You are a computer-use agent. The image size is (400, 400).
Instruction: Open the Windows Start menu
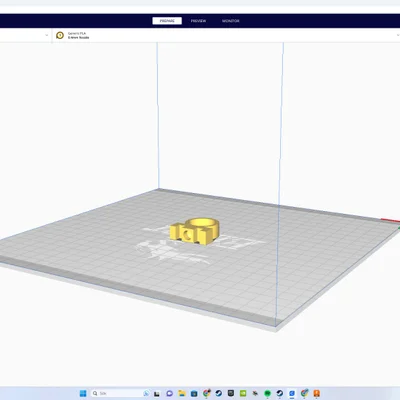click(83, 393)
